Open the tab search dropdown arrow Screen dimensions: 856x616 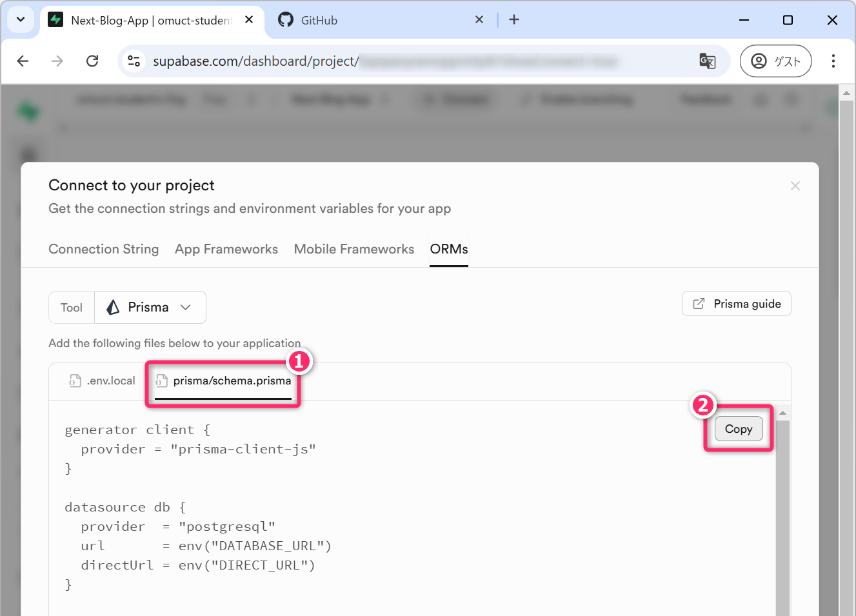pos(21,20)
